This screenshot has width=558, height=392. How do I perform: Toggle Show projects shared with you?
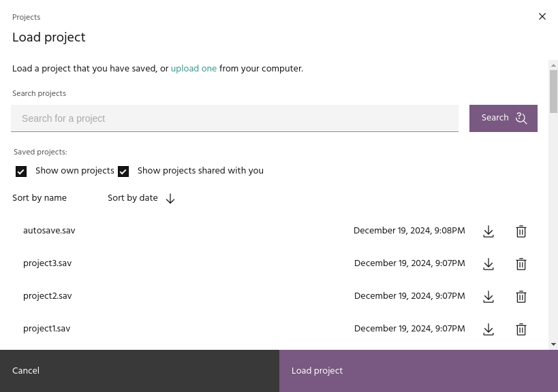(x=123, y=171)
